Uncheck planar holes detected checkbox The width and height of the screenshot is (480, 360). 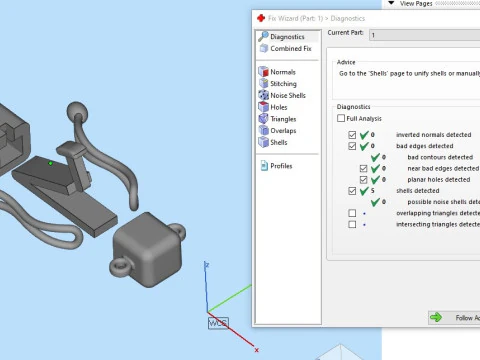(363, 180)
